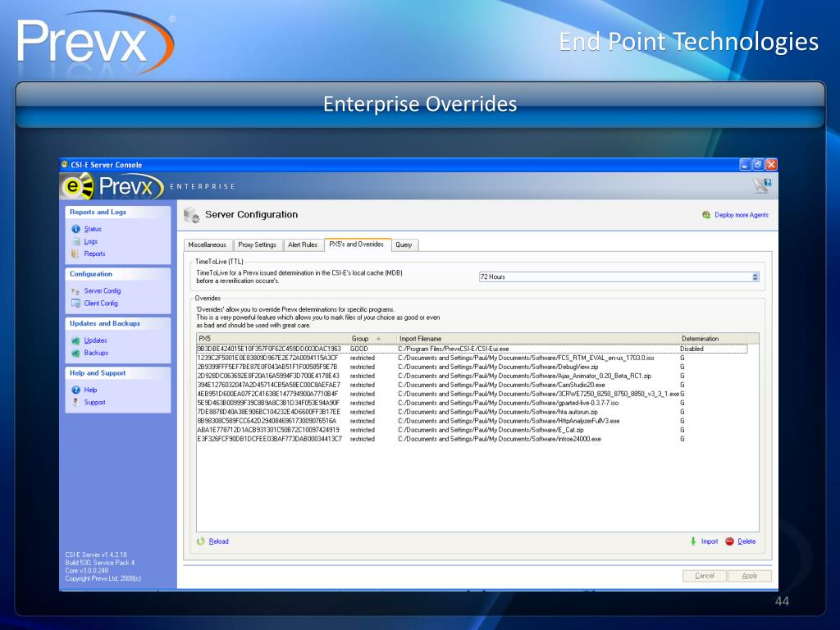This screenshot has height=630, width=840.
Task: Click the TimeToLive spinner arrows
Action: (756, 277)
